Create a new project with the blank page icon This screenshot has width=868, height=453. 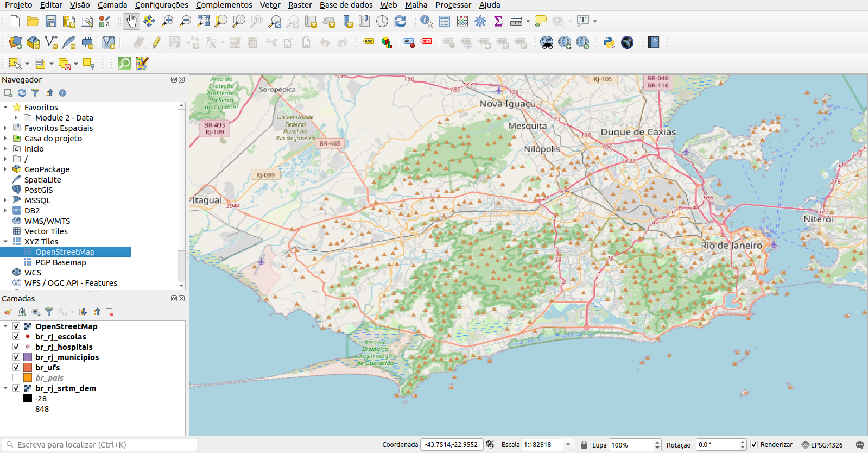(15, 21)
